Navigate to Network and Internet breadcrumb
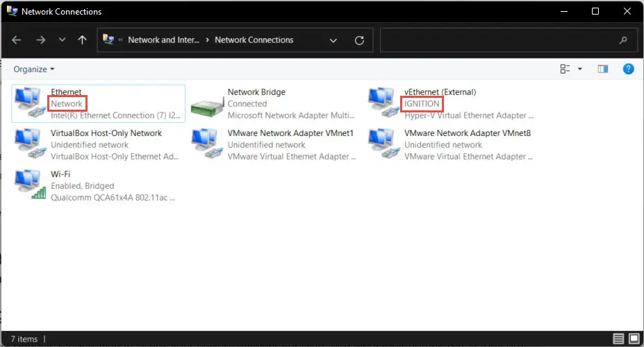 tap(163, 40)
